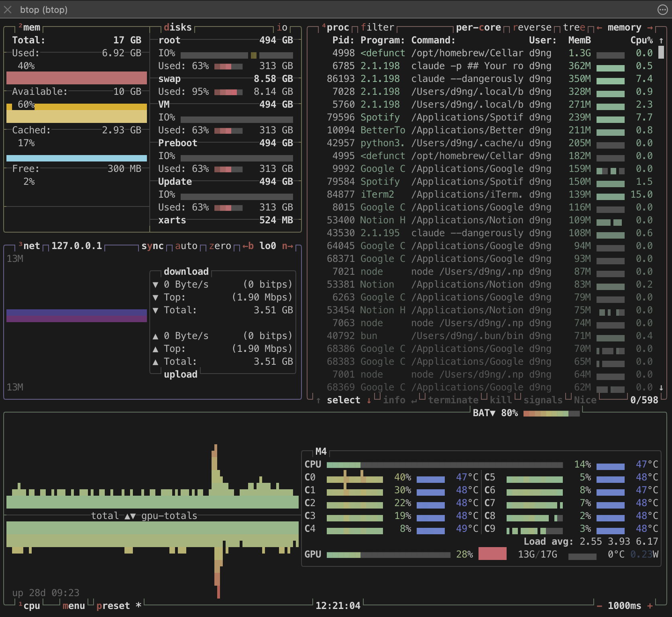The height and width of the screenshot is (617, 672).
Task: Toggle per-core CPU display in proc
Action: [479, 27]
